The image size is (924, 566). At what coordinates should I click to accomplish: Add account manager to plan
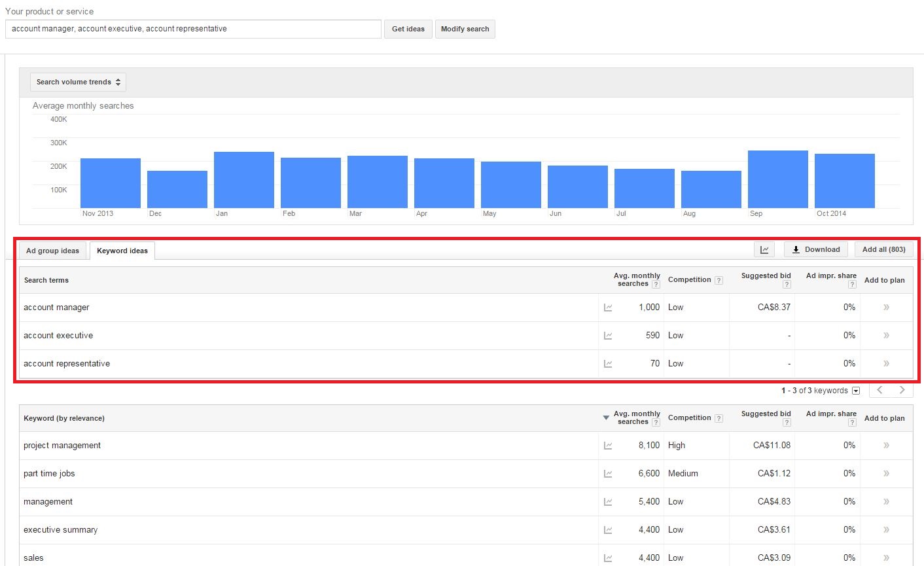pos(886,308)
